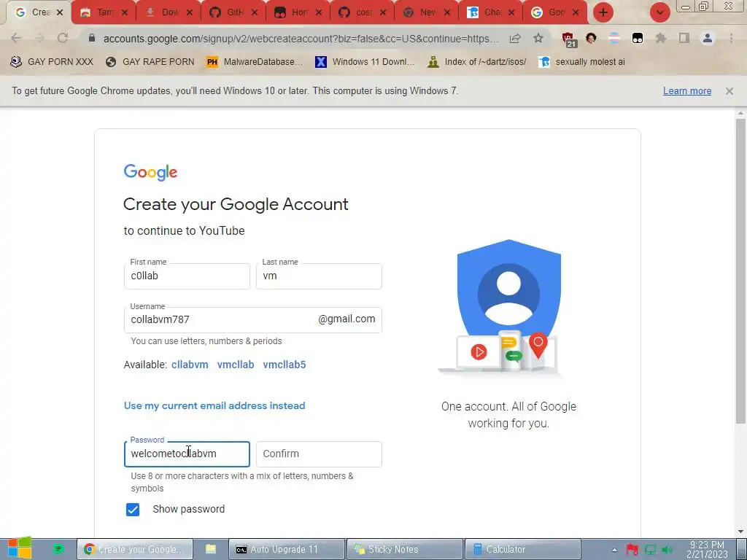Screen dimensions: 747x560
Task: Click into the Password field
Action: point(187,454)
